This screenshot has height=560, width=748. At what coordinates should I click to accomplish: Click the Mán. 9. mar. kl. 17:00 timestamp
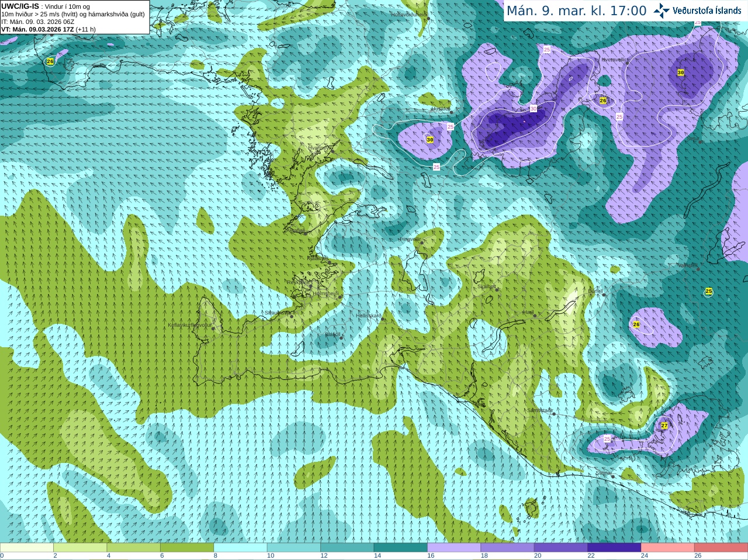click(576, 11)
